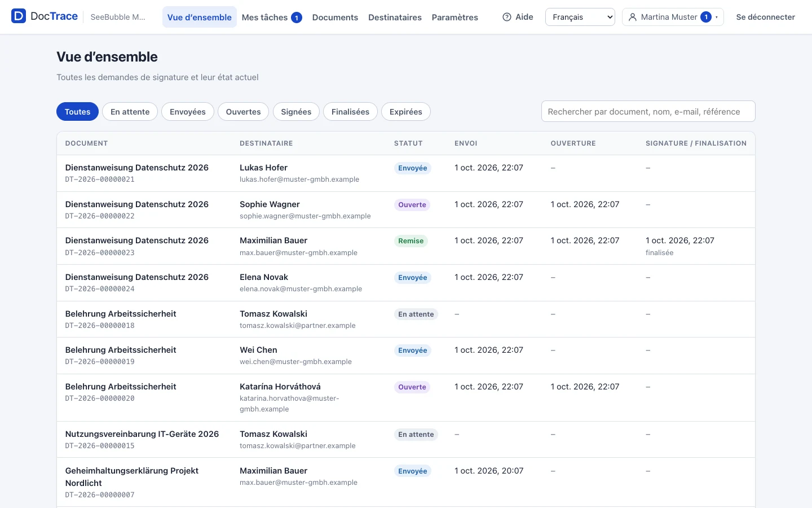Click the Remise status badge for Maximilian Bauer

pyautogui.click(x=411, y=241)
